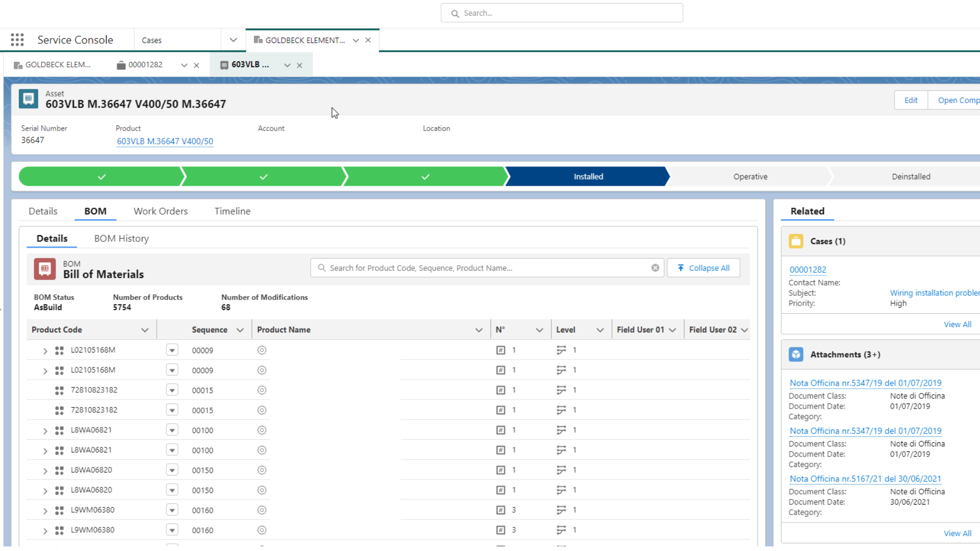Close the 603VLB asset subtab
Image resolution: width=980 pixels, height=551 pixels.
300,65
